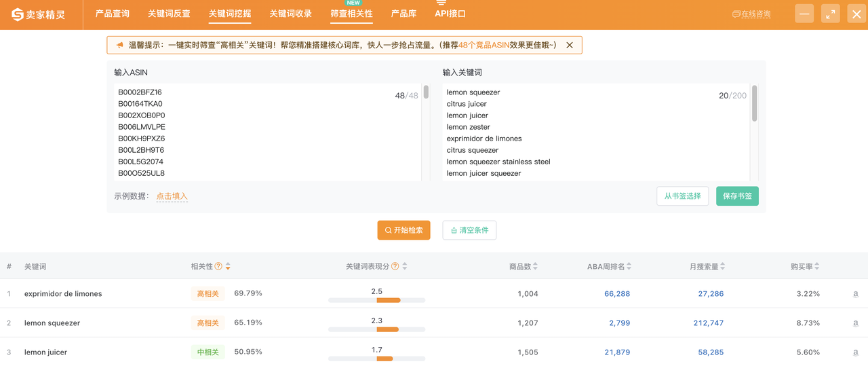Expand the panel to full screen
This screenshot has width=868, height=366.
(x=831, y=14)
